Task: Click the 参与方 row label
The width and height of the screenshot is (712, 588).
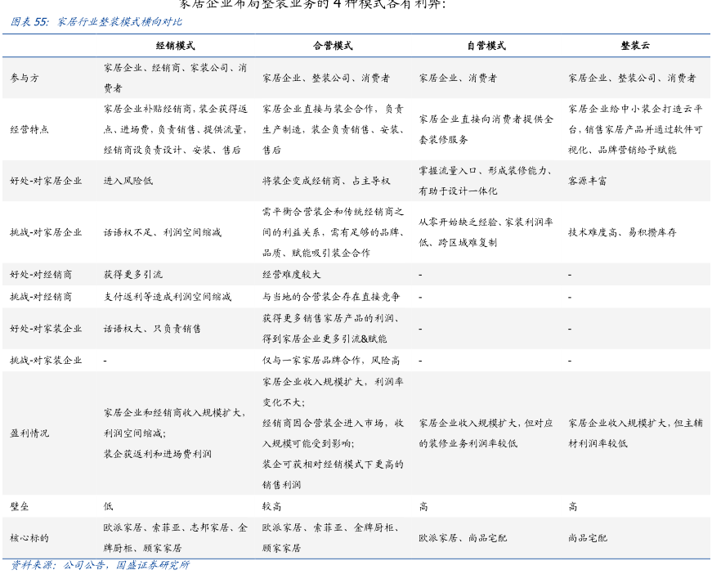Action: (x=25, y=79)
